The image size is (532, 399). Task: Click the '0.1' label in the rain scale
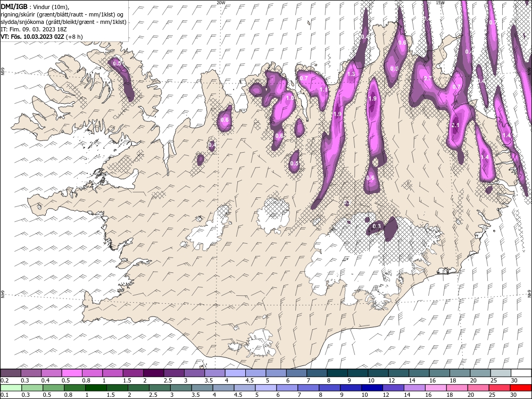(x=4, y=395)
